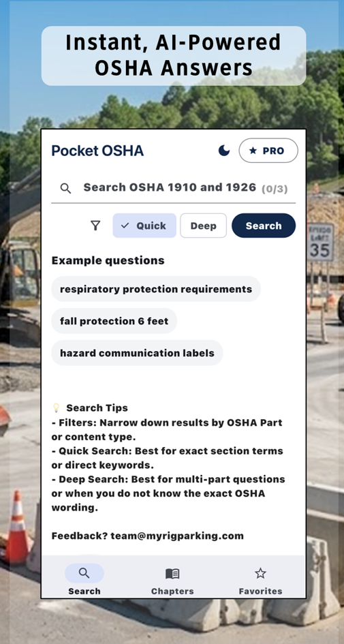Click the feedback email team@myrigparking.com
The height and width of the screenshot is (644, 344).
coord(177,536)
